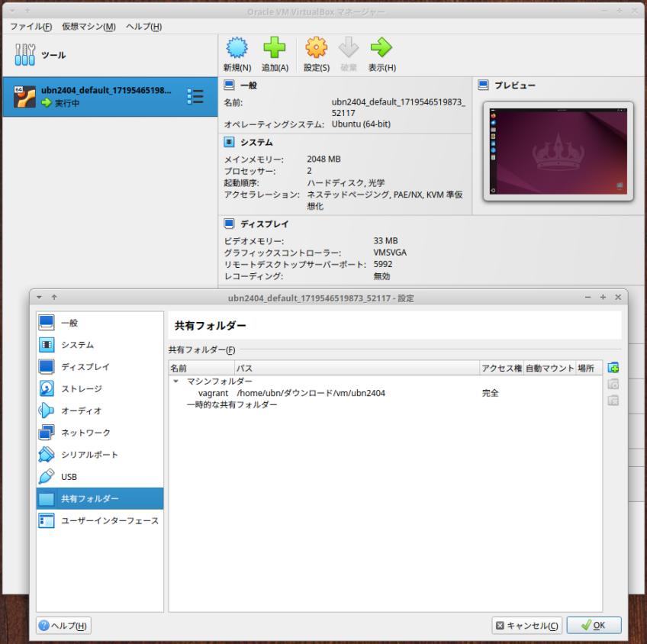
Task: Open General (一般) settings category
Action: coord(100,323)
